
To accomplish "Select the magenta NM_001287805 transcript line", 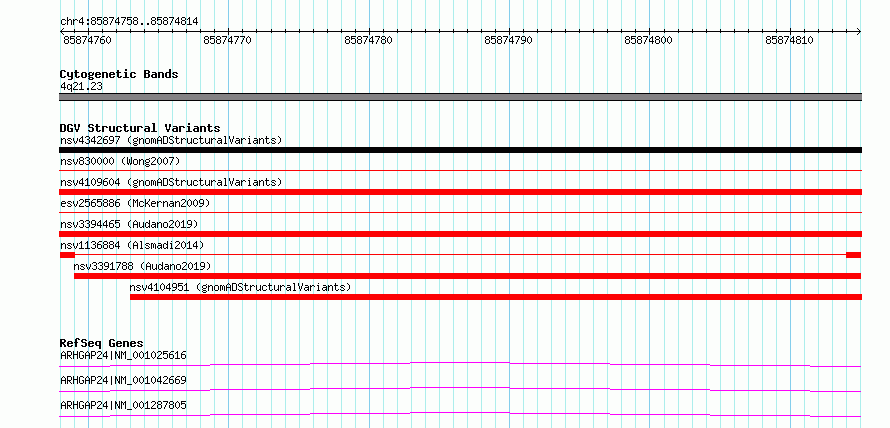I will click(460, 414).
